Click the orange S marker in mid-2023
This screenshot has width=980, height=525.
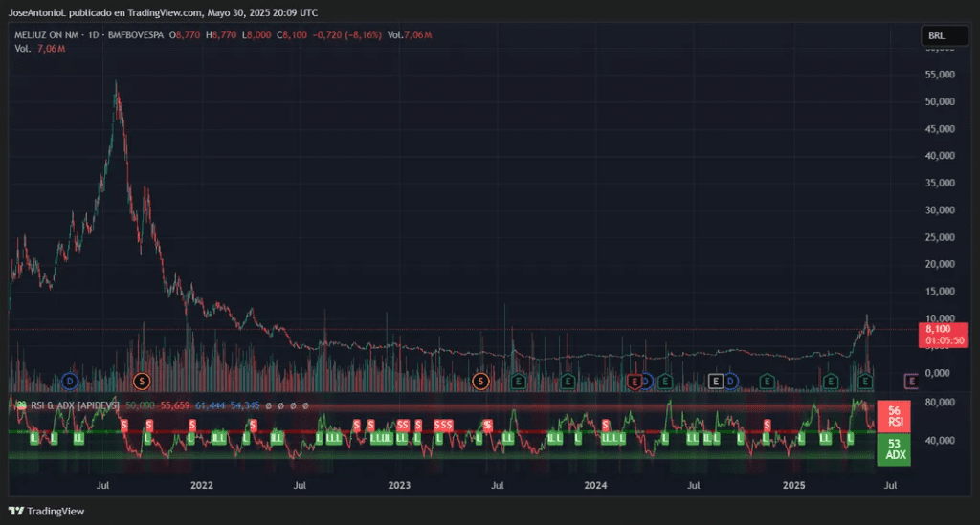tap(481, 382)
